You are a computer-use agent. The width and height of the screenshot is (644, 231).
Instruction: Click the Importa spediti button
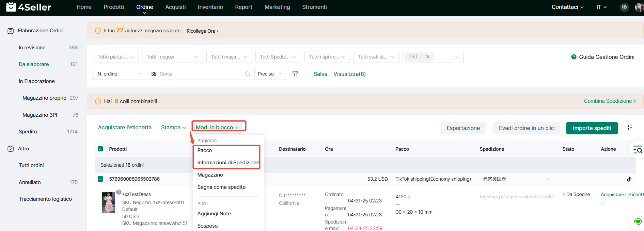pyautogui.click(x=592, y=128)
